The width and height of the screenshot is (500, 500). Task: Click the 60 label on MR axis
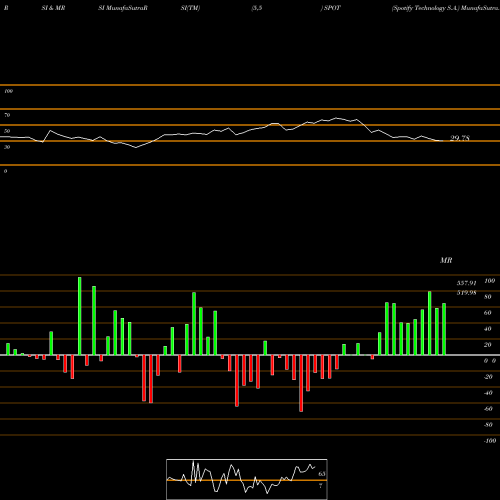point(488,313)
